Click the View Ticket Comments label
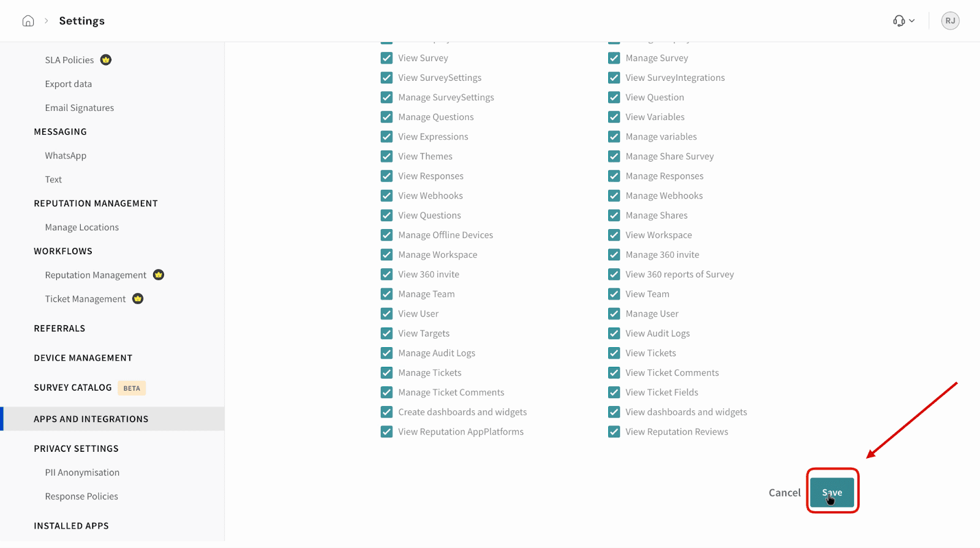The height and width of the screenshot is (548, 980). (x=672, y=373)
